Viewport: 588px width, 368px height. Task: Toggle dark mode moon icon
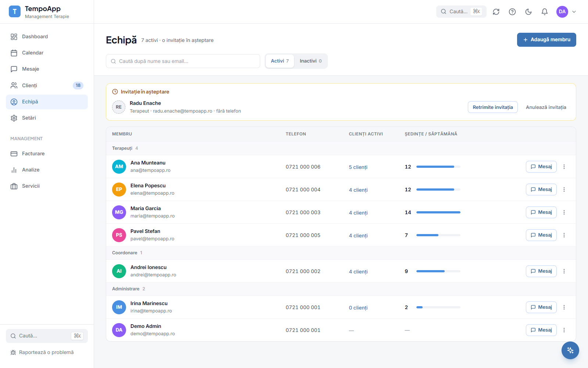528,12
